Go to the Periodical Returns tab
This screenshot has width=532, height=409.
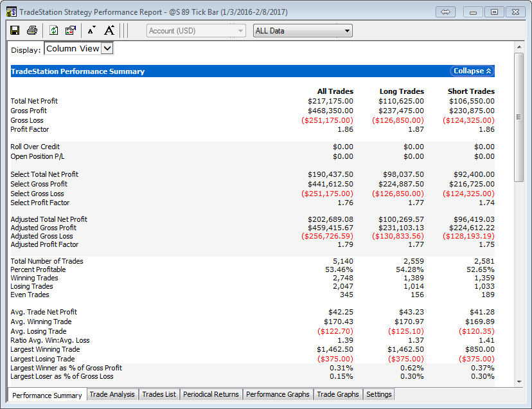(211, 394)
